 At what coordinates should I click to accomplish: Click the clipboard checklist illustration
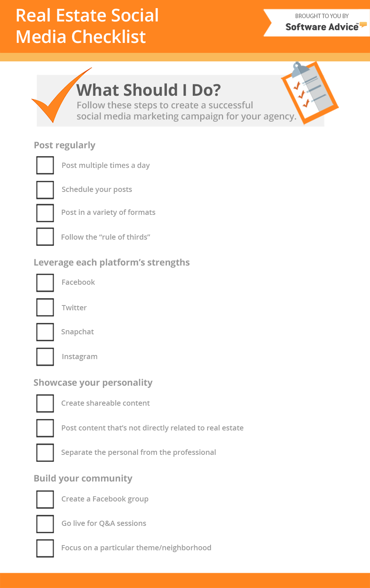click(309, 93)
